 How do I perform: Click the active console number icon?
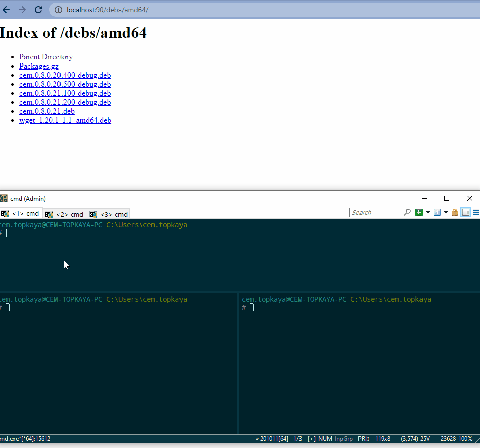[x=437, y=212]
